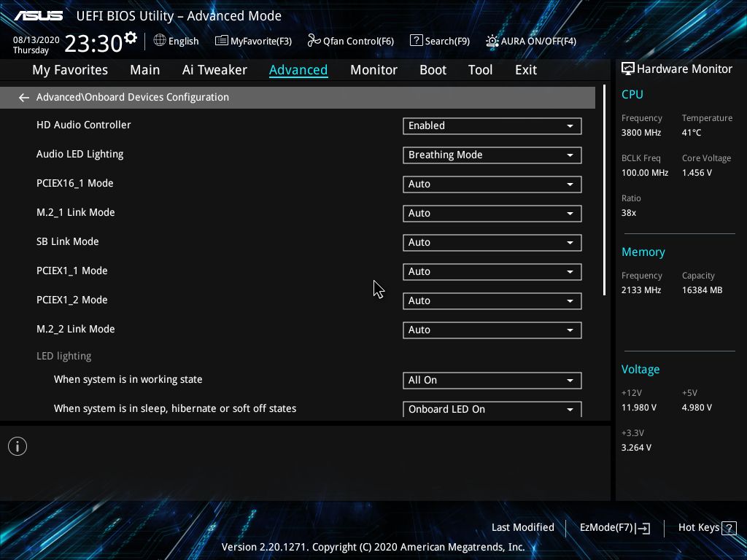Screen dimensions: 747x560
Task: Click the Advanced\Onboard Devices Configuration breadcrumb
Action: 133,97
